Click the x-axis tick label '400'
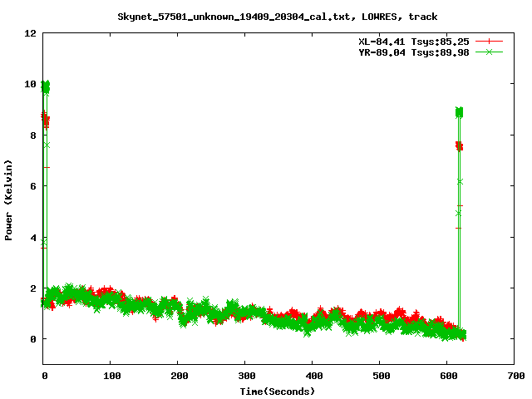The height and width of the screenshot is (399, 532). 314,376
